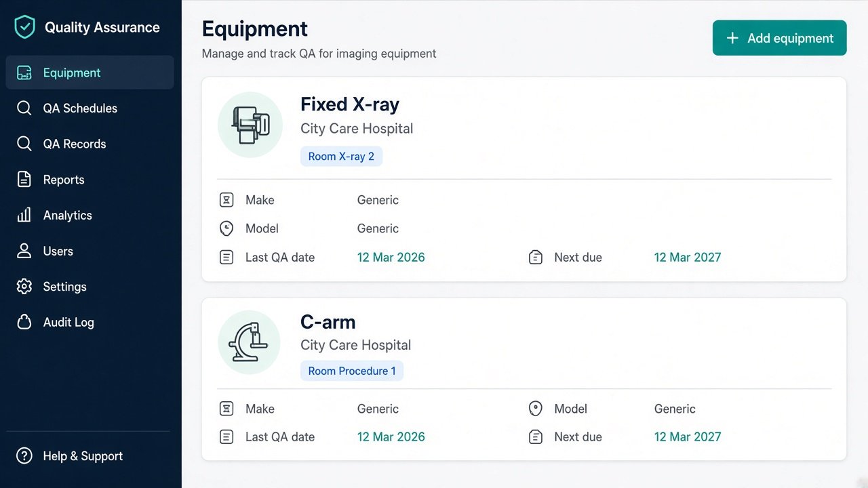868x488 pixels.
Task: Click the Quality Assurance shield logo
Action: tap(24, 27)
